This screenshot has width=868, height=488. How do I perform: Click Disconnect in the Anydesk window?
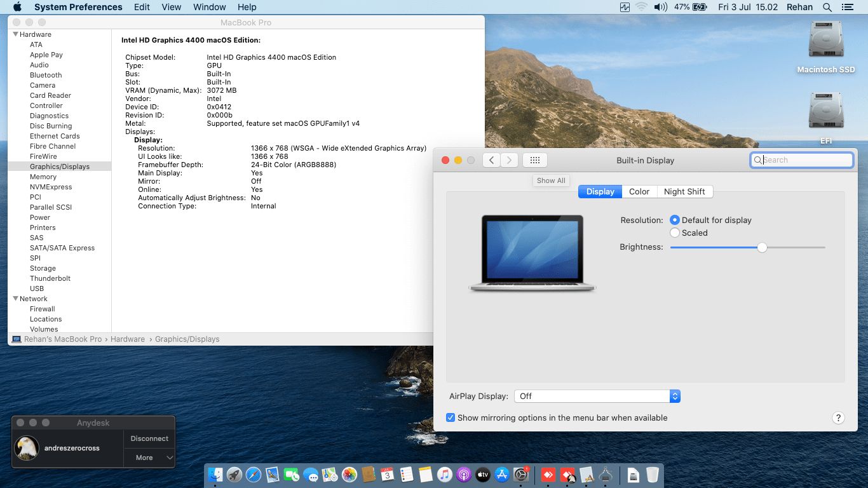click(x=149, y=438)
